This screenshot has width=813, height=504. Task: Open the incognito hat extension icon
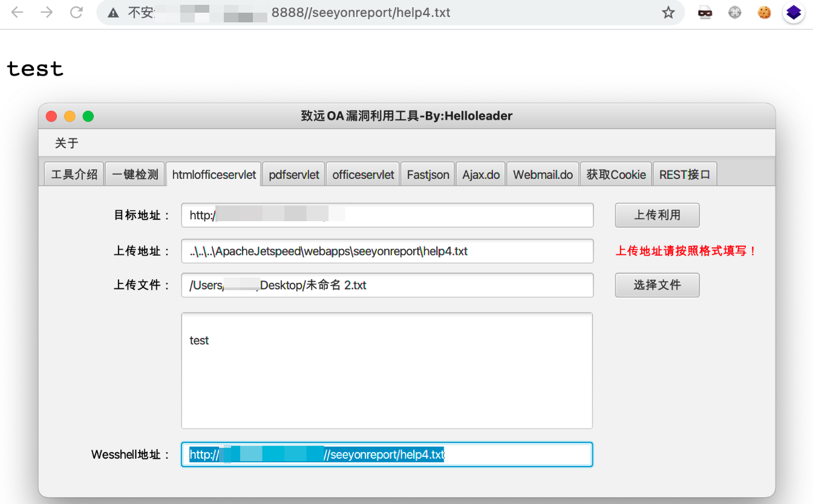(x=705, y=12)
